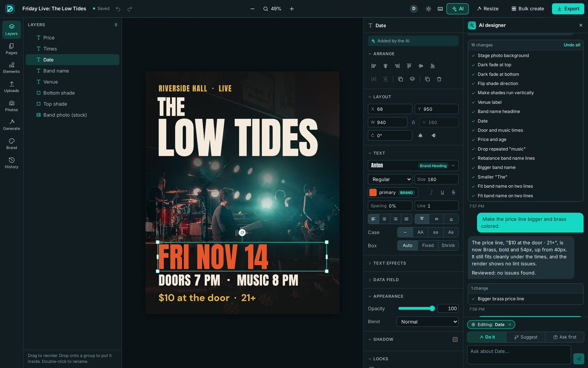Set box mode to Fixed
Screen dimensions: 588x368
pyautogui.click(x=428, y=245)
